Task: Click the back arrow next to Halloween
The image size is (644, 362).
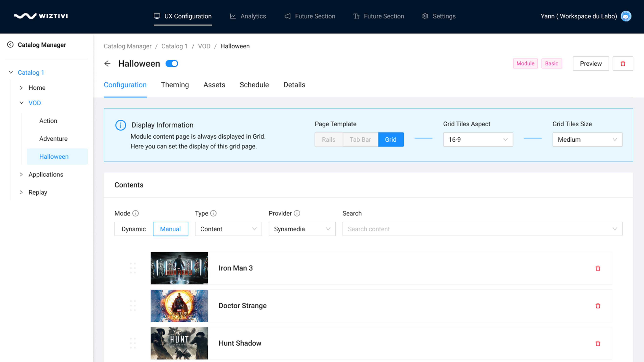Action: (x=107, y=64)
